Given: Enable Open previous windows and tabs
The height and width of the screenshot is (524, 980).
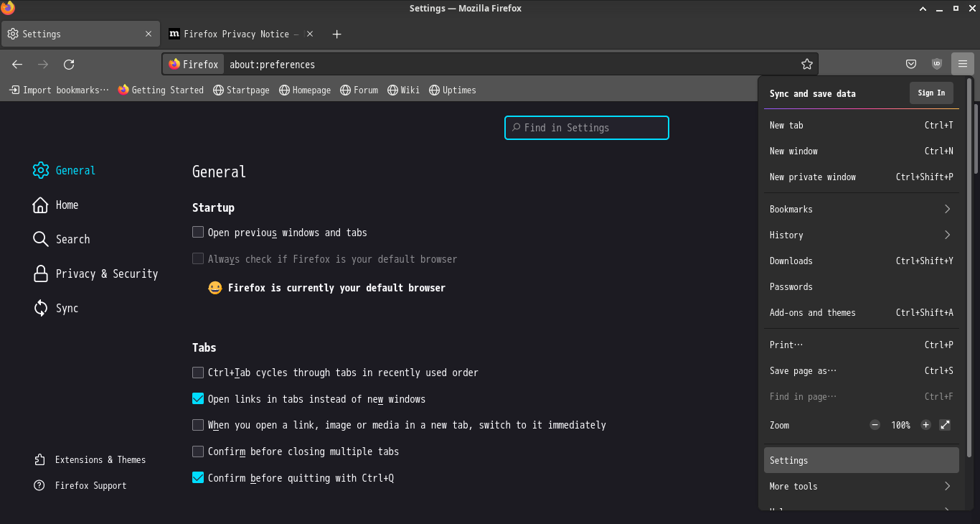Looking at the screenshot, I should (198, 232).
